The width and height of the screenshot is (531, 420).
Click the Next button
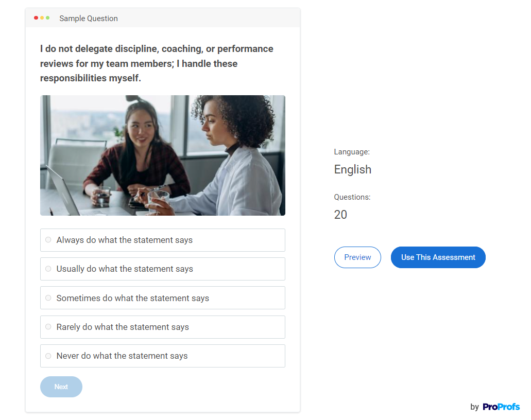point(61,387)
